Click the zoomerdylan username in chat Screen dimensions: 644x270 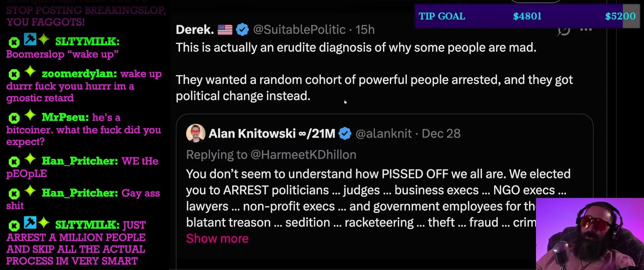click(x=79, y=74)
